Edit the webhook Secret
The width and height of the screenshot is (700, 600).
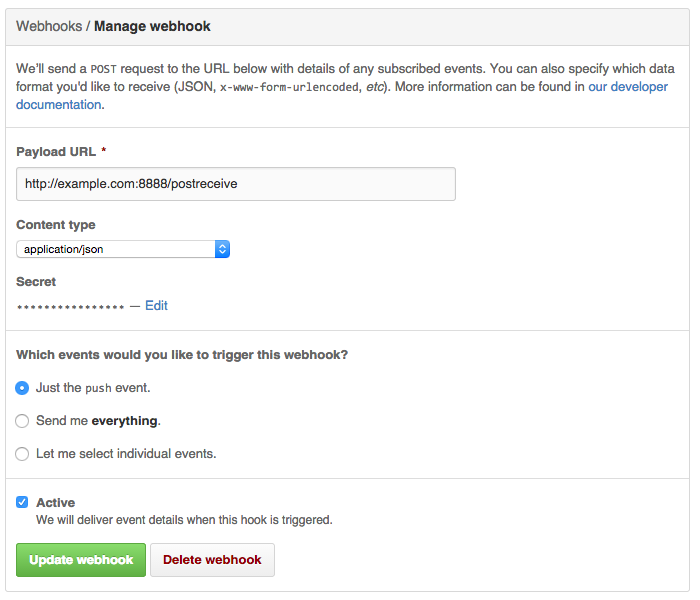(156, 305)
